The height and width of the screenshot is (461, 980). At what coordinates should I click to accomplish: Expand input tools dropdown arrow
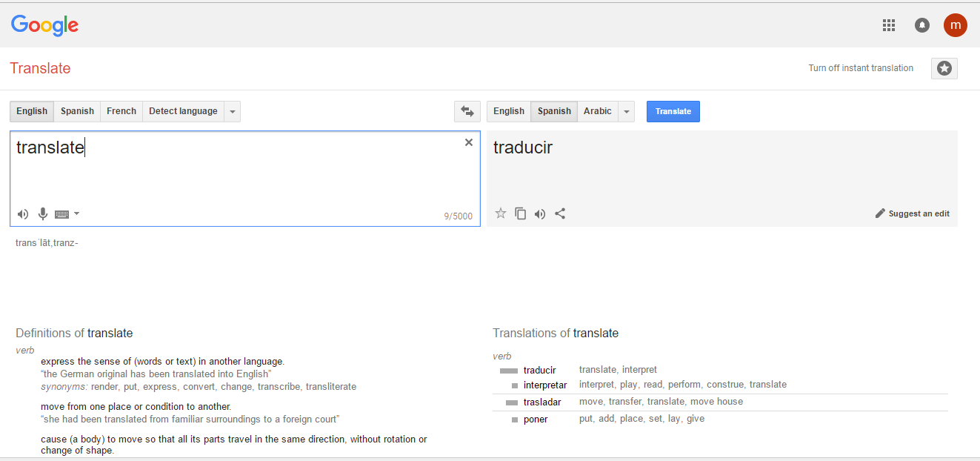click(76, 213)
